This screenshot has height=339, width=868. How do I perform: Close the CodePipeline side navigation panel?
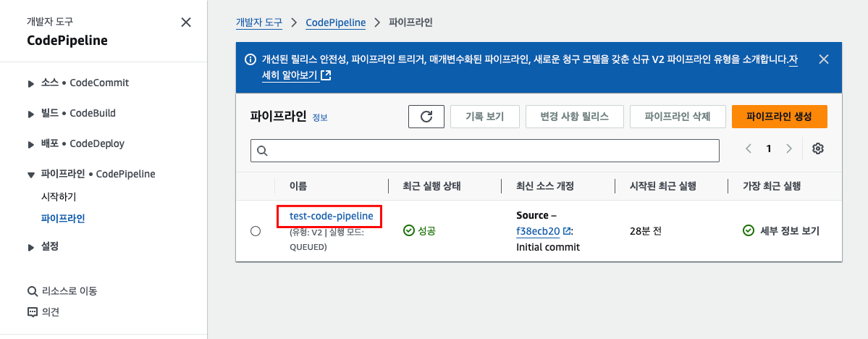click(187, 22)
